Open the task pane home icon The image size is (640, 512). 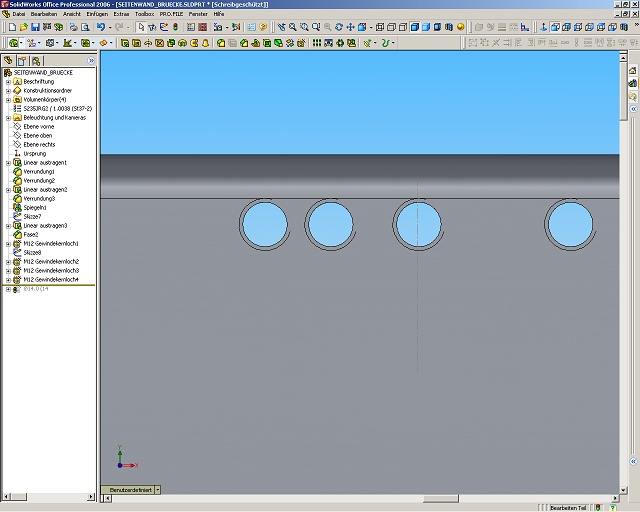pyautogui.click(x=633, y=71)
